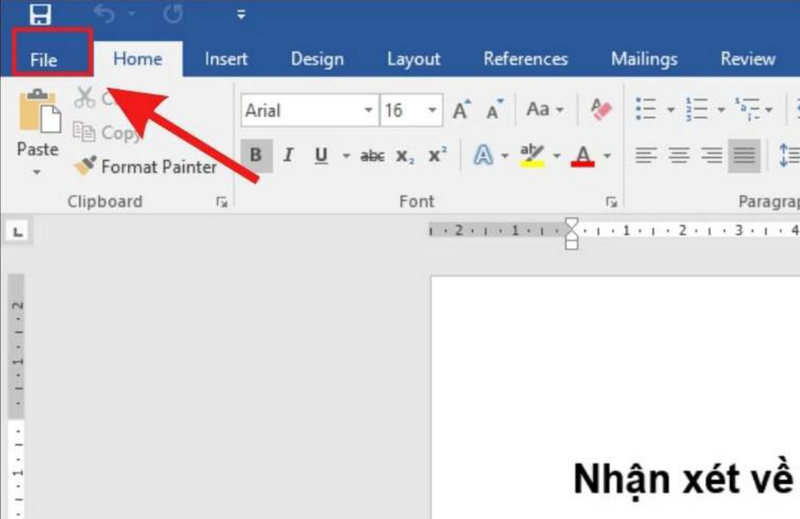Click the tab stop selector L button
This screenshot has width=800, height=519.
18,232
